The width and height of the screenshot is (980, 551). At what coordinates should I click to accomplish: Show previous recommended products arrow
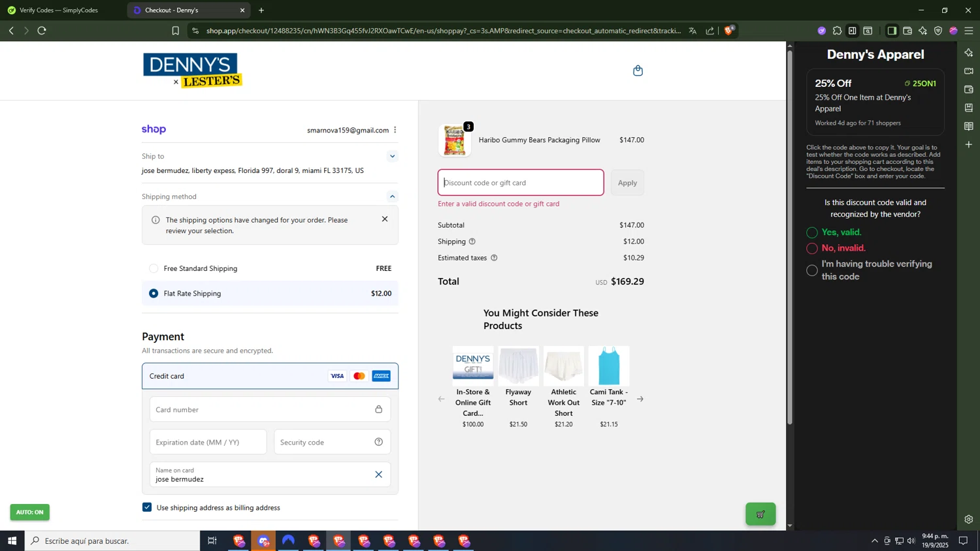coord(441,399)
